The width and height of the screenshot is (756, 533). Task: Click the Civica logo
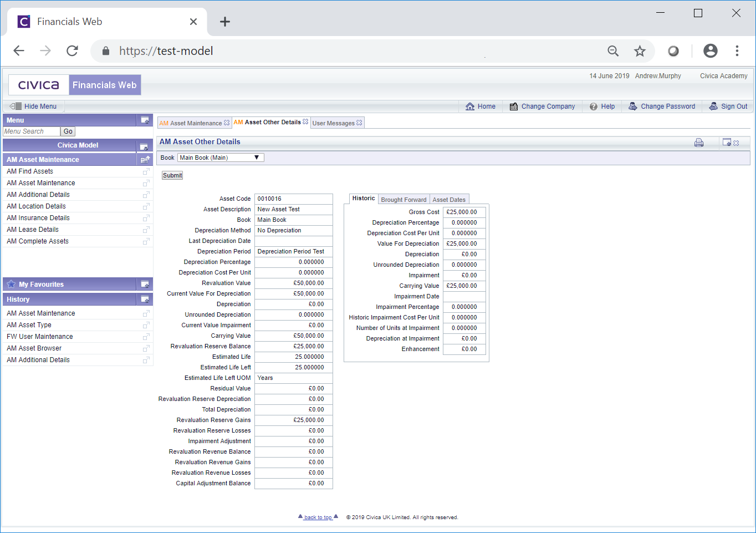[x=39, y=85]
